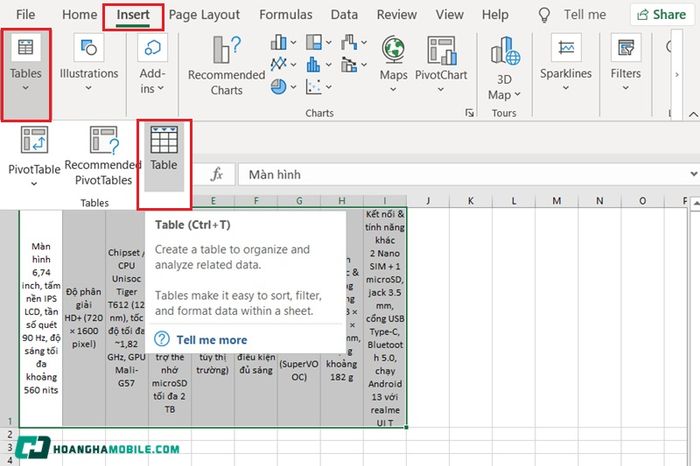Select column M header

pyautogui.click(x=556, y=201)
